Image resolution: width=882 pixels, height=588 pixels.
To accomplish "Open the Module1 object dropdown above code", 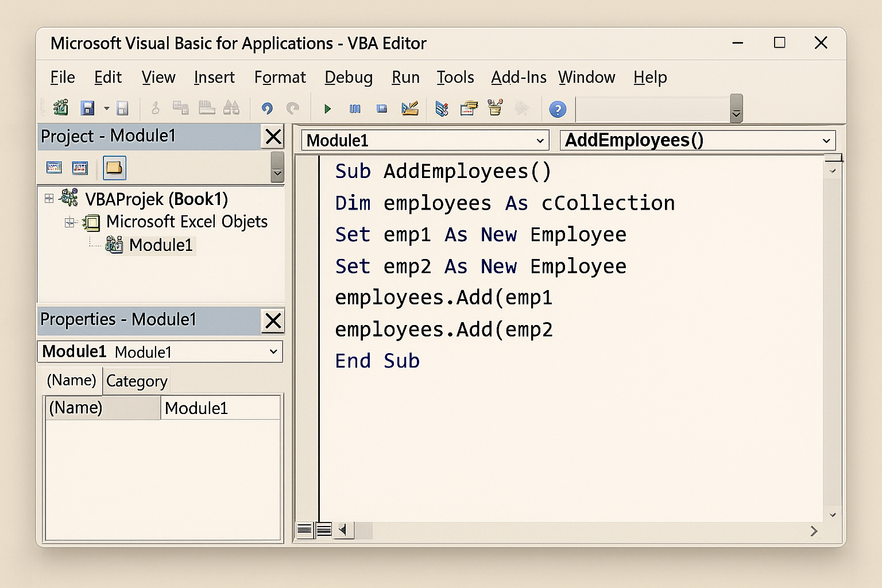I will (x=540, y=141).
